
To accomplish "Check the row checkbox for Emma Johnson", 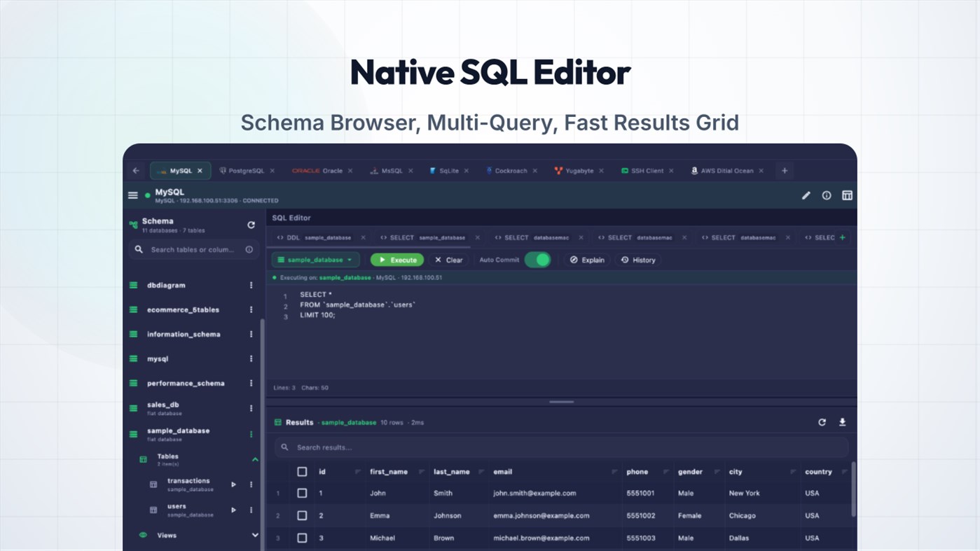I will pyautogui.click(x=302, y=515).
